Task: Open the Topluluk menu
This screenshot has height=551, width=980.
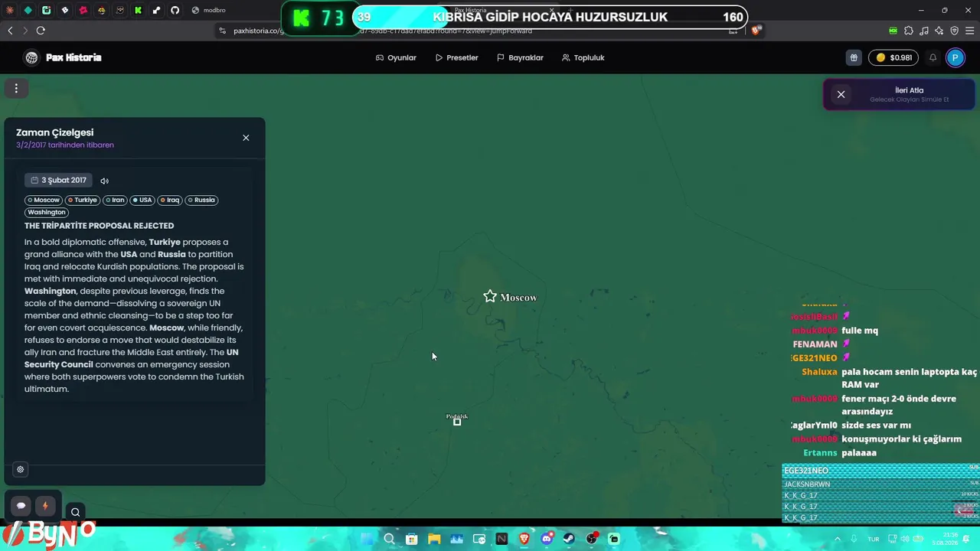Action: (x=583, y=57)
